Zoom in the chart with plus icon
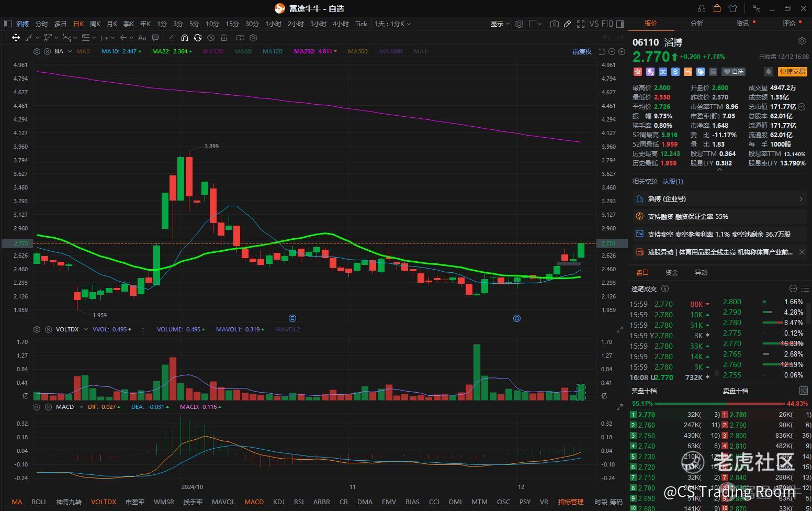Viewport: 812px width, 511px height. (x=622, y=51)
